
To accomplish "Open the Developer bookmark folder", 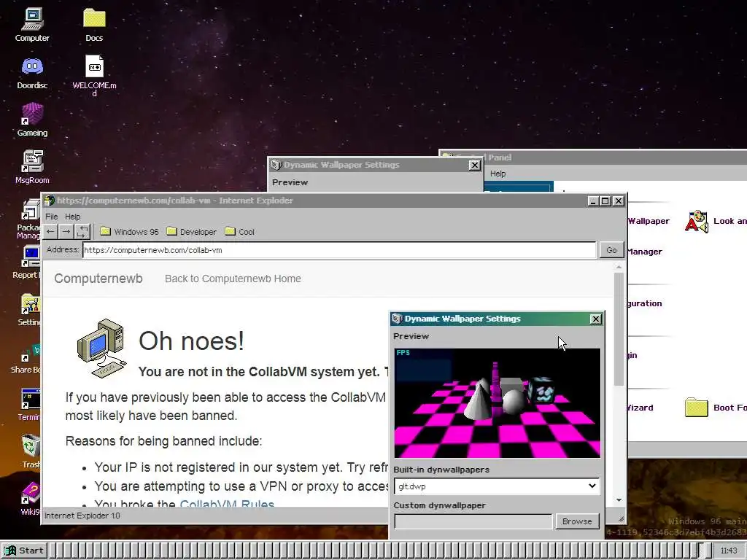I will point(192,232).
